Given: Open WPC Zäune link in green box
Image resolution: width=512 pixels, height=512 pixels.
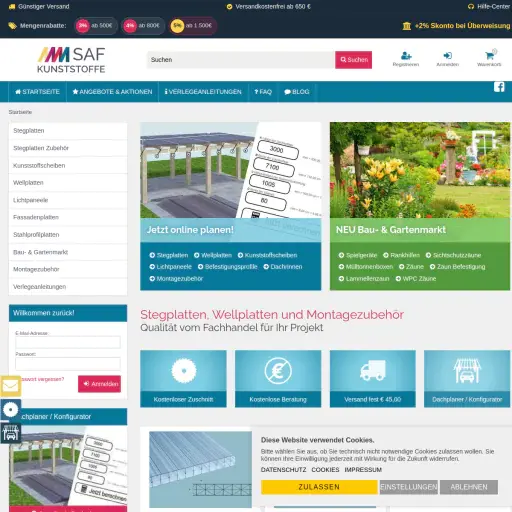Looking at the screenshot, I should click(416, 279).
